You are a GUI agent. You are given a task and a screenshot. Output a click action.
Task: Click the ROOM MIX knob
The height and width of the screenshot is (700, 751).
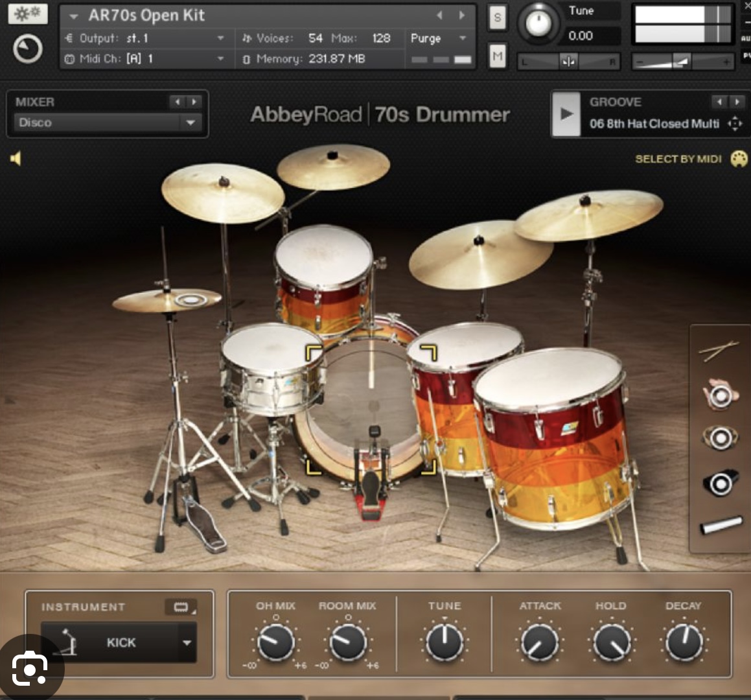(348, 642)
